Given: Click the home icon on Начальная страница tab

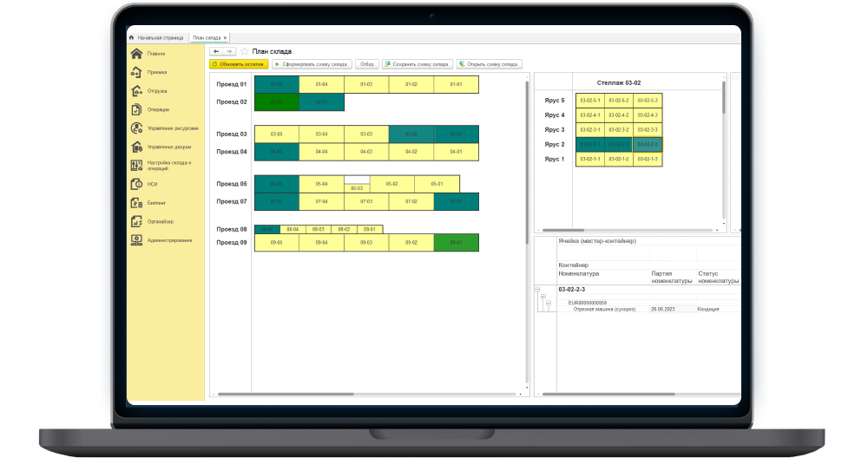Looking at the screenshot, I should click(x=132, y=37).
